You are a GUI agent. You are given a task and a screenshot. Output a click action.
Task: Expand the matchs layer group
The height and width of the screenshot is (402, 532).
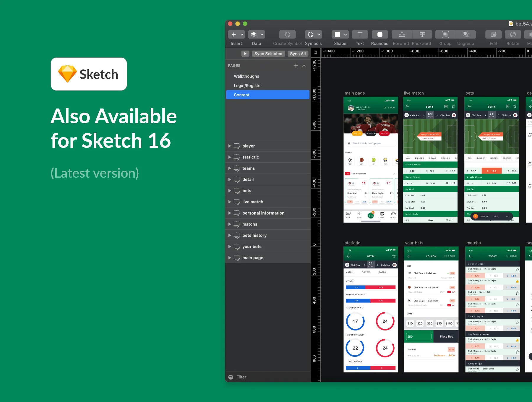pos(230,224)
